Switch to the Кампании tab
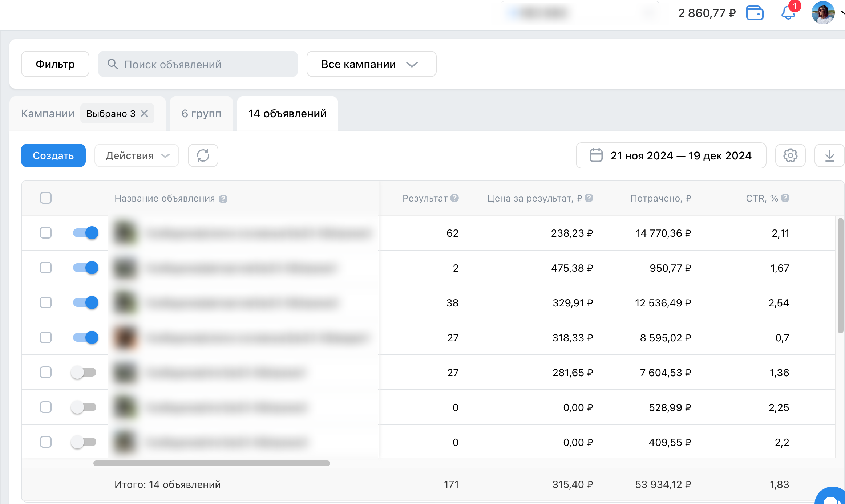 [48, 113]
